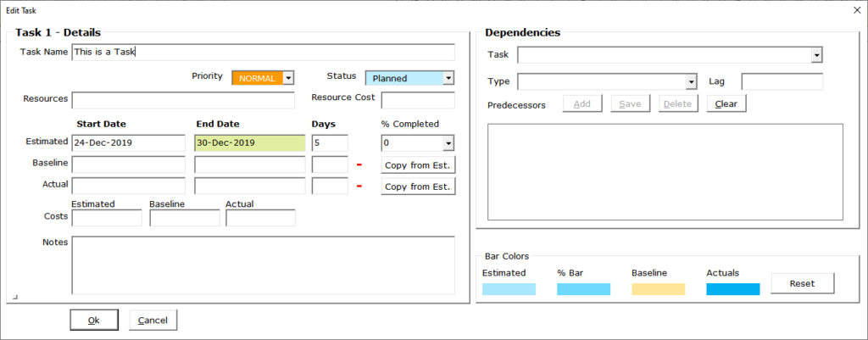
Task: Click Copy from Est. in Actual row
Action: (417, 187)
